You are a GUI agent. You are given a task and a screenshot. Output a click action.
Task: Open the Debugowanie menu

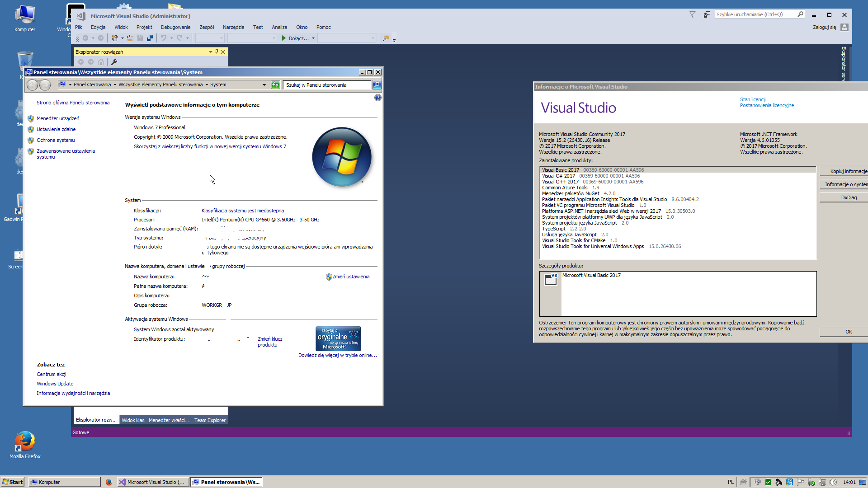click(x=175, y=27)
